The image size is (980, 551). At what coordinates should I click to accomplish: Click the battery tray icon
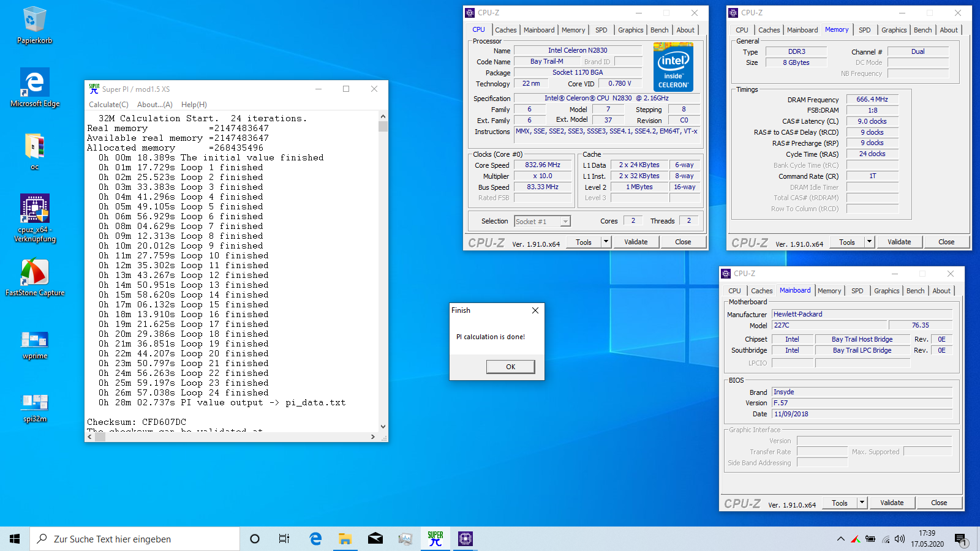[x=870, y=539]
